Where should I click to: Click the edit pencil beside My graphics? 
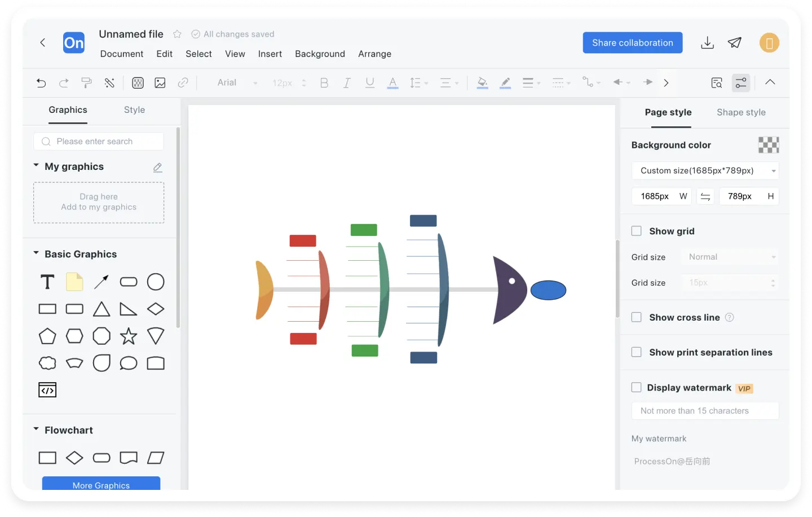pyautogui.click(x=158, y=167)
